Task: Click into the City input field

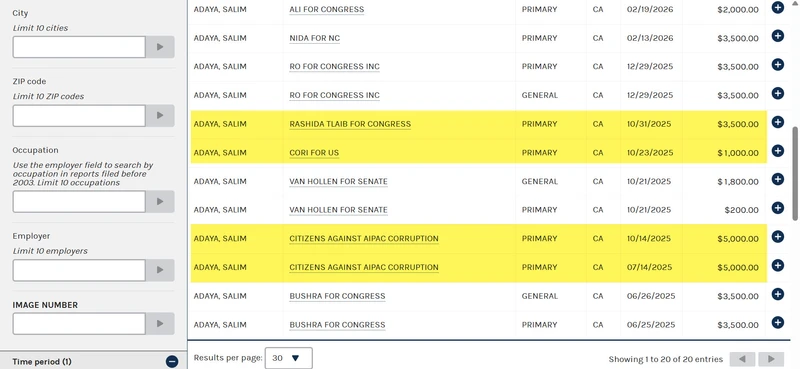Action: coord(79,47)
